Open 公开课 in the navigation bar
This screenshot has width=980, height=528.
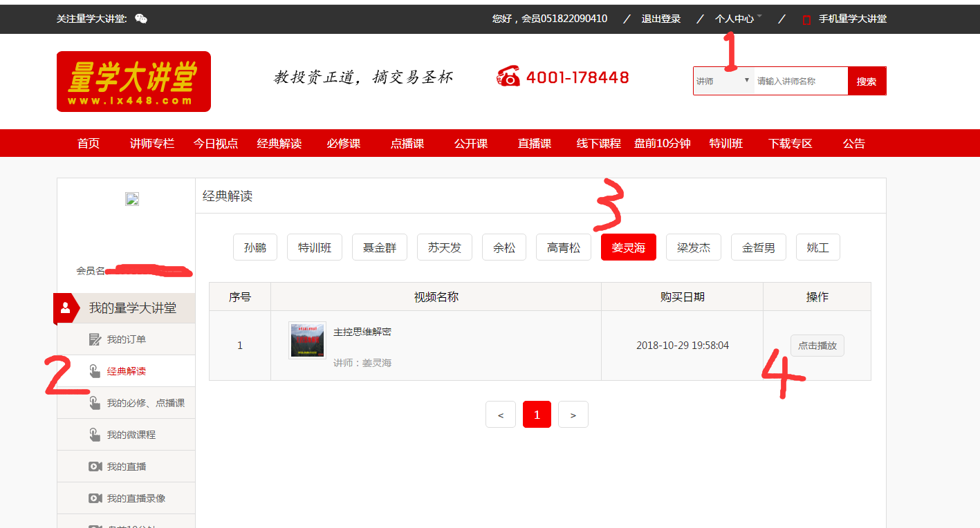tap(471, 143)
